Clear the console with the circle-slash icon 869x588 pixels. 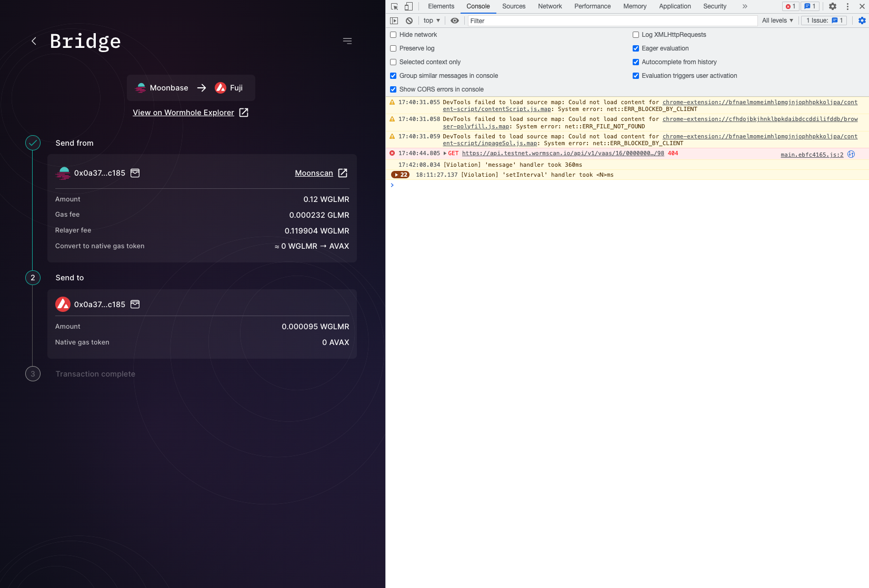pos(409,21)
